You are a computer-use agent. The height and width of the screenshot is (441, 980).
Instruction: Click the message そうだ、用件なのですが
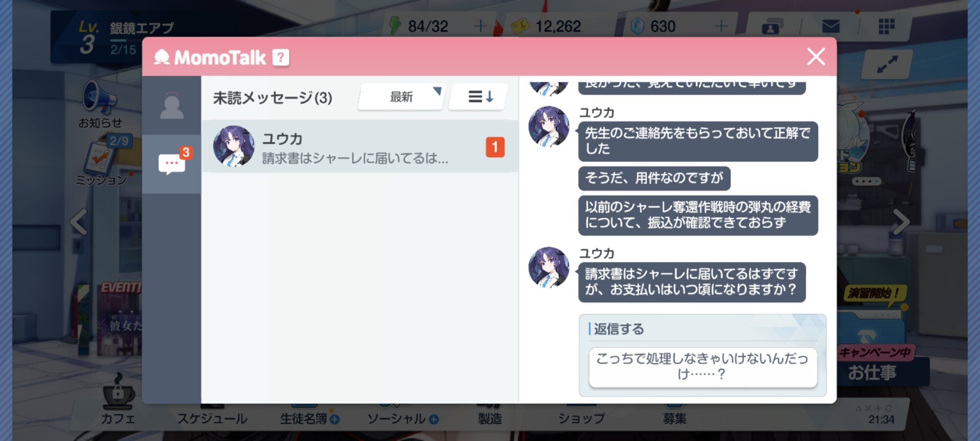tap(654, 178)
